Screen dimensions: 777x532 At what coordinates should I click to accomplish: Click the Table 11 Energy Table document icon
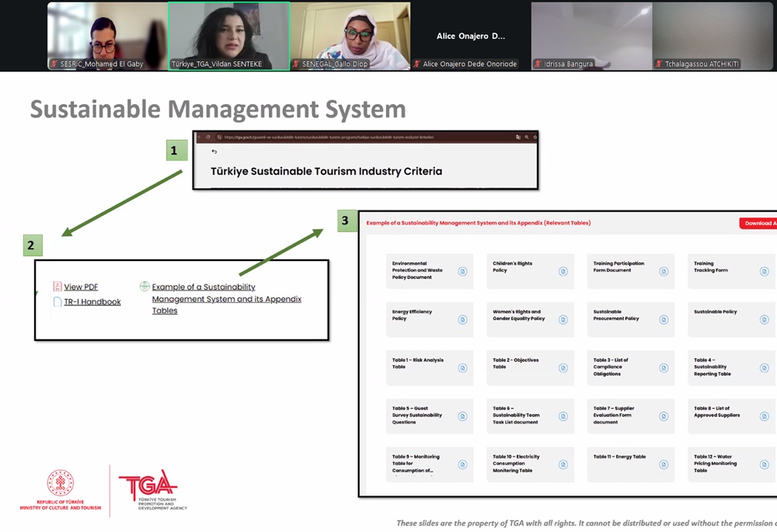coord(664,464)
